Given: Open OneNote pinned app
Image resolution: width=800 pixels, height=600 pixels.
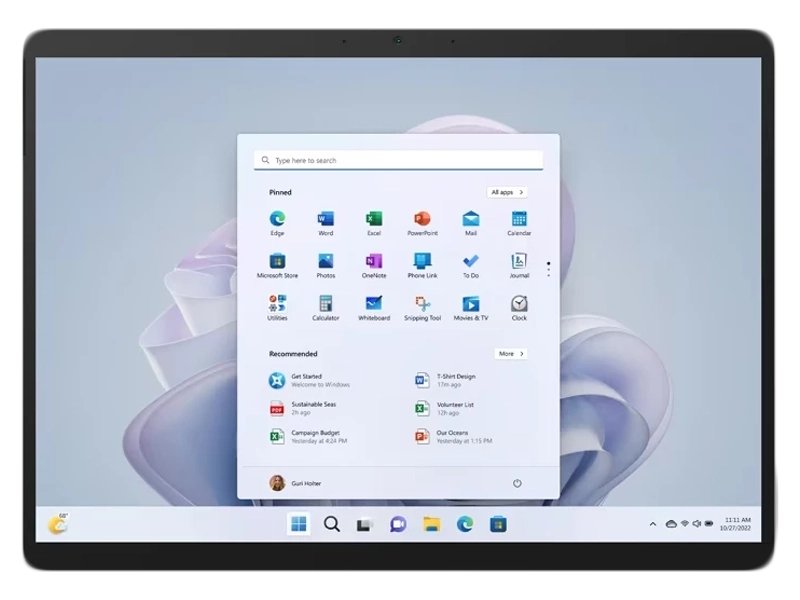Looking at the screenshot, I should click(374, 265).
